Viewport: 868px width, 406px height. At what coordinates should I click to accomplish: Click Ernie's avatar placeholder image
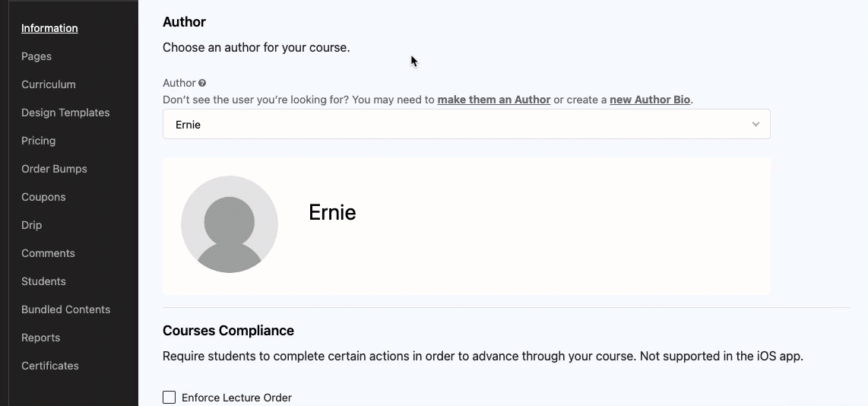(x=230, y=224)
